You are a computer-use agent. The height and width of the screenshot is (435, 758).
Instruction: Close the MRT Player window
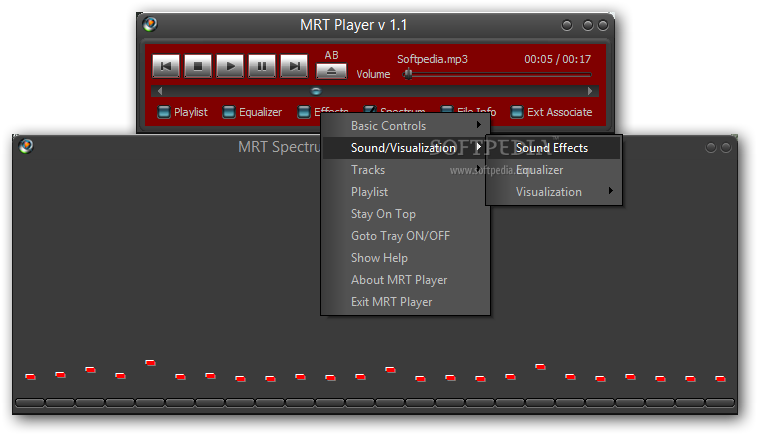click(x=603, y=25)
